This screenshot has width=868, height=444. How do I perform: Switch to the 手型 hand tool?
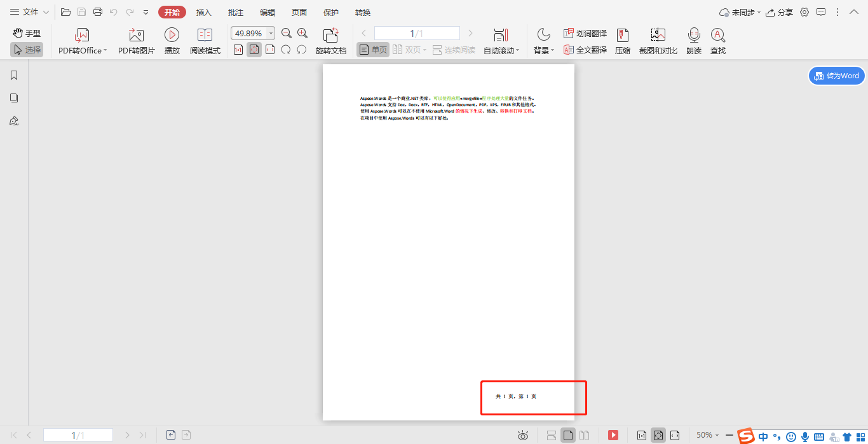[x=27, y=33]
